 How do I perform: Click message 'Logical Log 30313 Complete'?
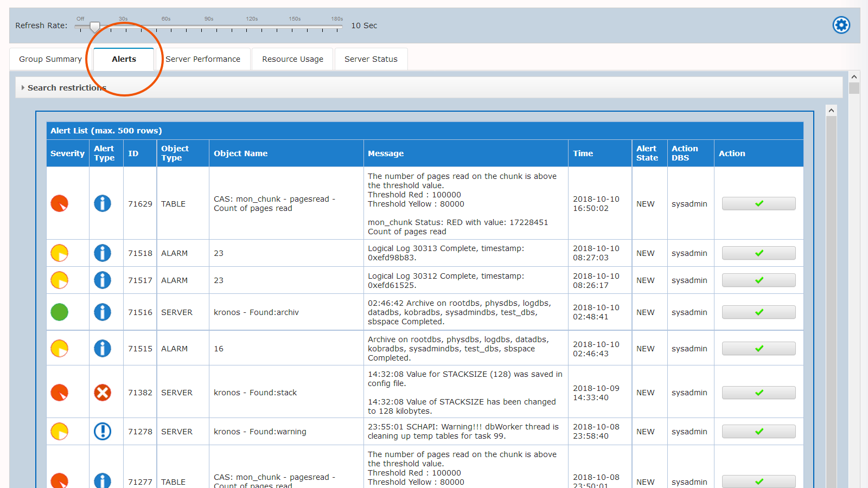(x=446, y=253)
